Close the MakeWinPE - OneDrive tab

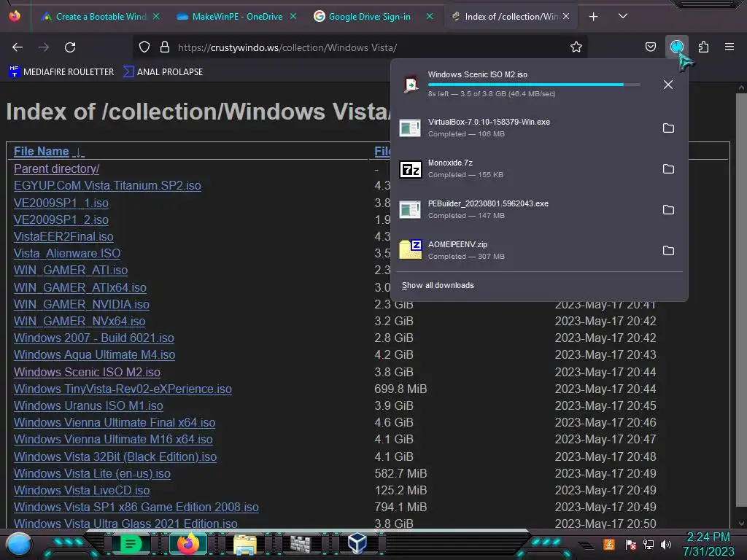(x=293, y=16)
